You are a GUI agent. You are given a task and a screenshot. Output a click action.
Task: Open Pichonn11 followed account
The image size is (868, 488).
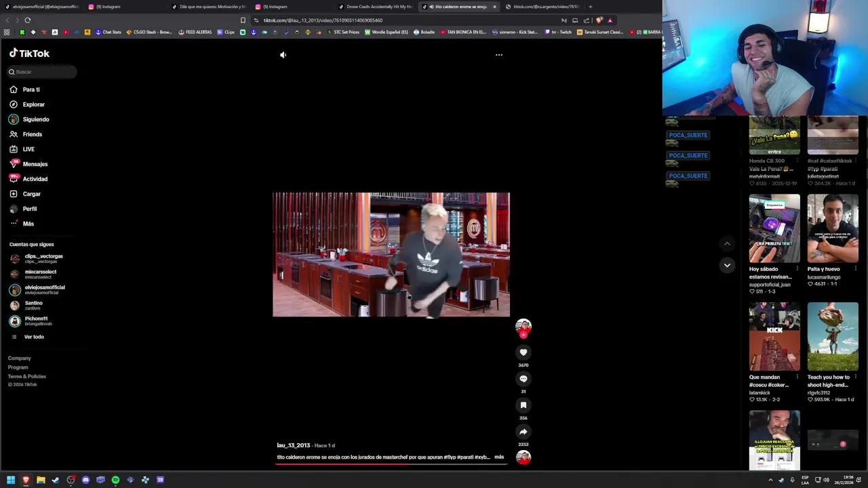36,321
